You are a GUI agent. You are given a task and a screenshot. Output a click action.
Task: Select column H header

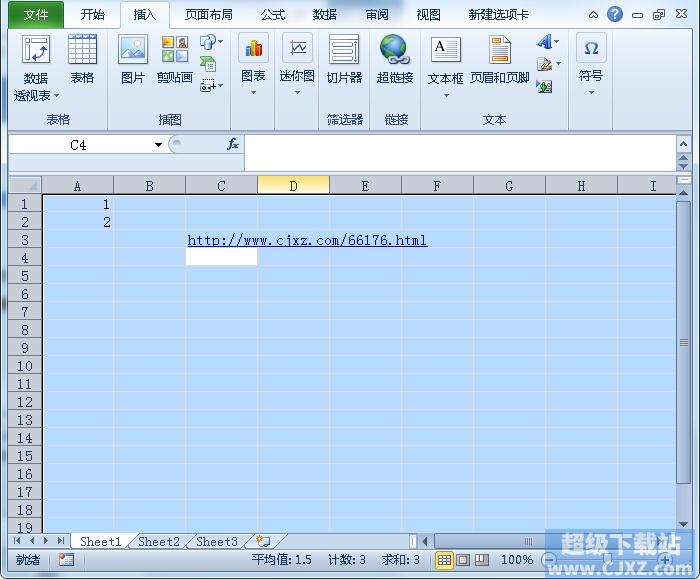[x=581, y=185]
